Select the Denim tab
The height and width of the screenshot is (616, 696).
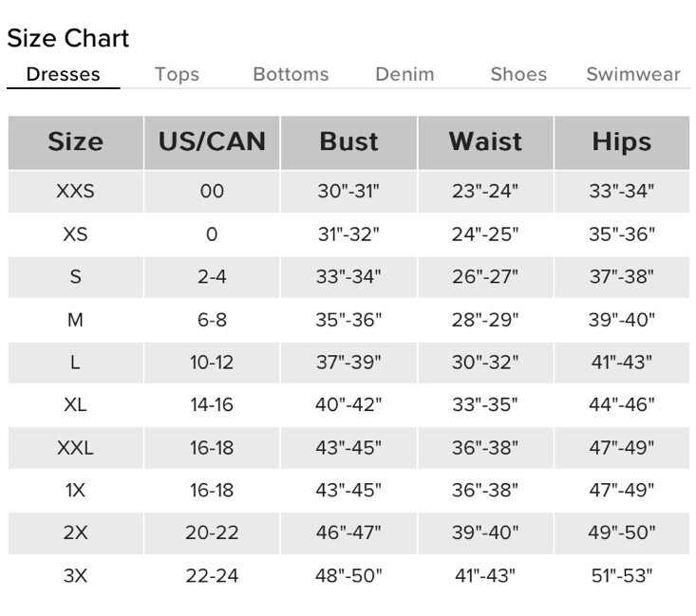point(404,74)
